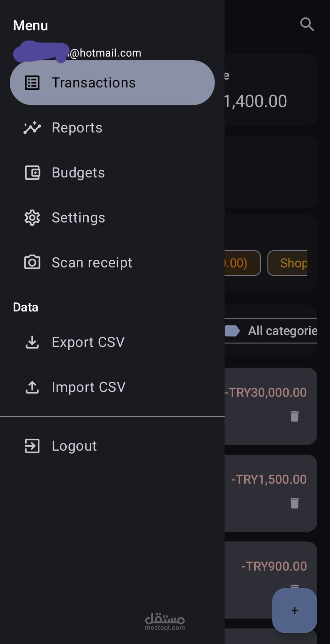Select the Budgets menu item
The width and height of the screenshot is (330, 644).
[x=78, y=173]
